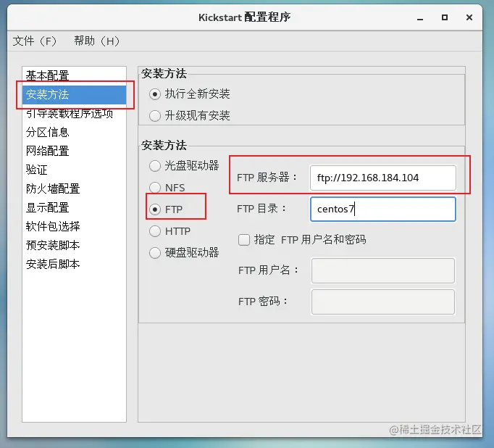Open 安装后脚本 section
494x448 pixels.
click(75, 264)
